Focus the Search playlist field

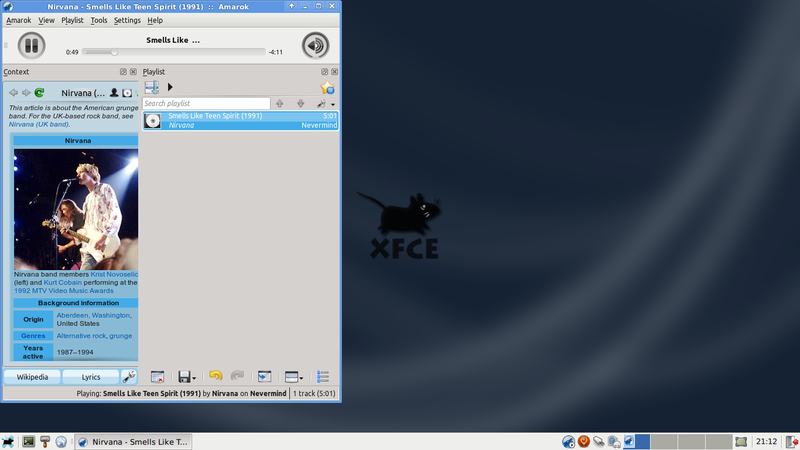(x=206, y=104)
